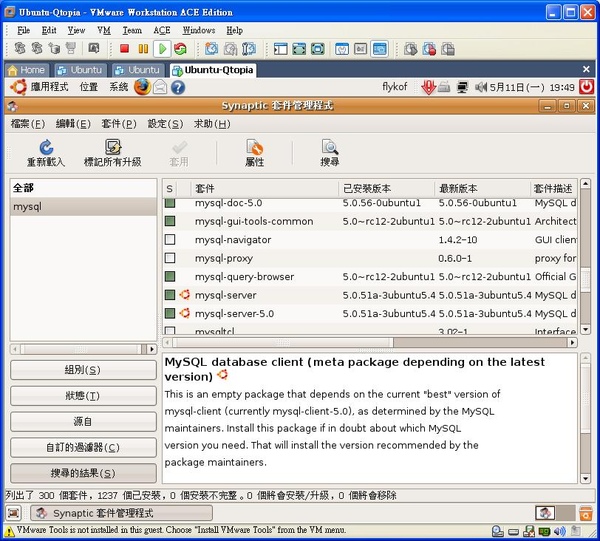The width and height of the screenshot is (600, 541).
Task: Click the show desktop icon in bottom panel
Action: point(13,513)
